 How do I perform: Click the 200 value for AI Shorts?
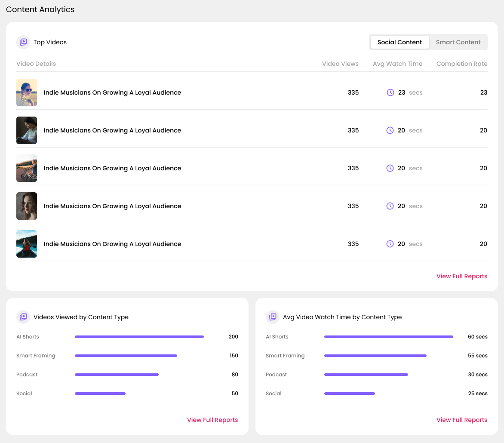tap(233, 337)
